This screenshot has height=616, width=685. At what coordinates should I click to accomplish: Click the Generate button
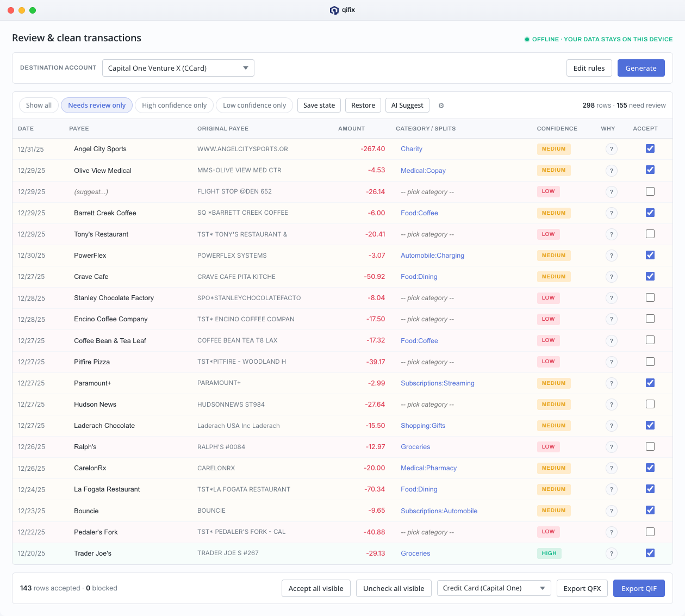click(641, 68)
